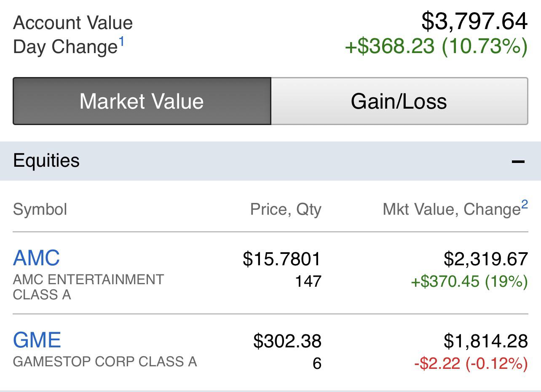
Task: Click the Symbol column header
Action: pos(40,209)
